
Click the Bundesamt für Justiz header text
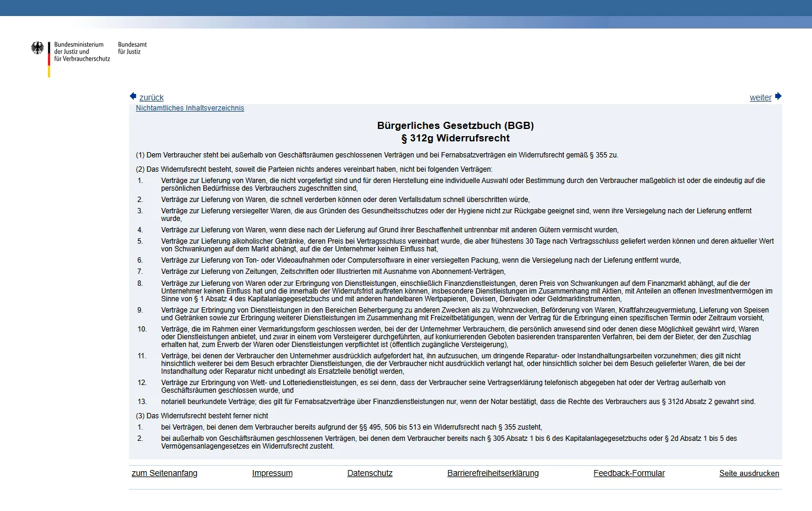[133, 48]
